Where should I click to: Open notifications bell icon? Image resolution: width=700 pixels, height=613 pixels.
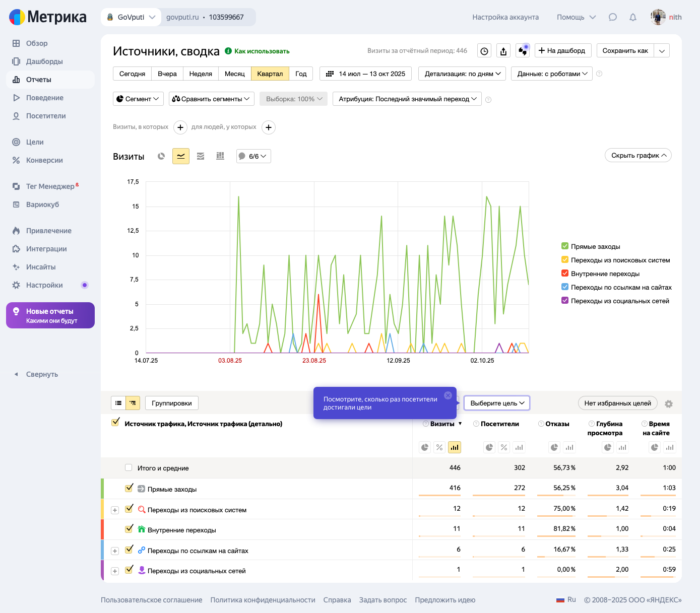(x=633, y=17)
